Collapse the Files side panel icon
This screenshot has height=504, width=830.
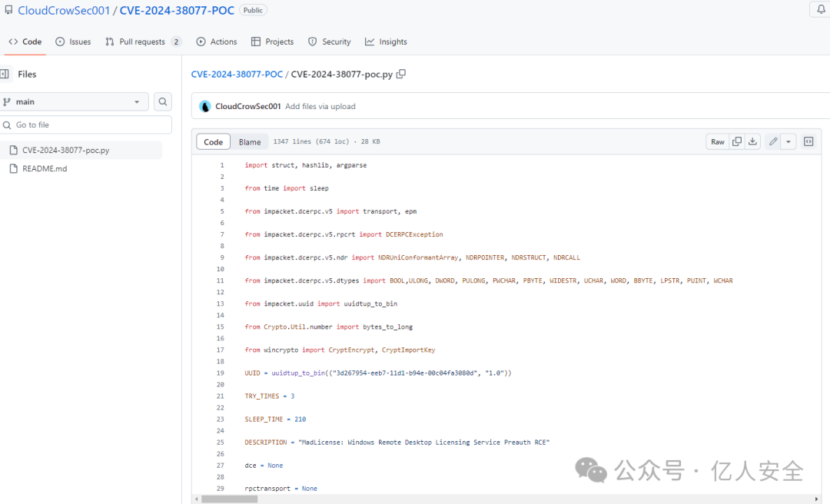click(x=5, y=74)
